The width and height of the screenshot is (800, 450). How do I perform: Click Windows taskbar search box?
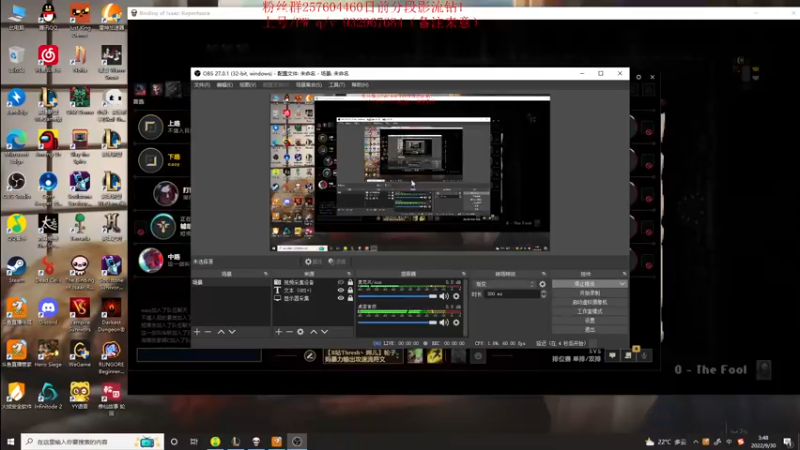92,441
